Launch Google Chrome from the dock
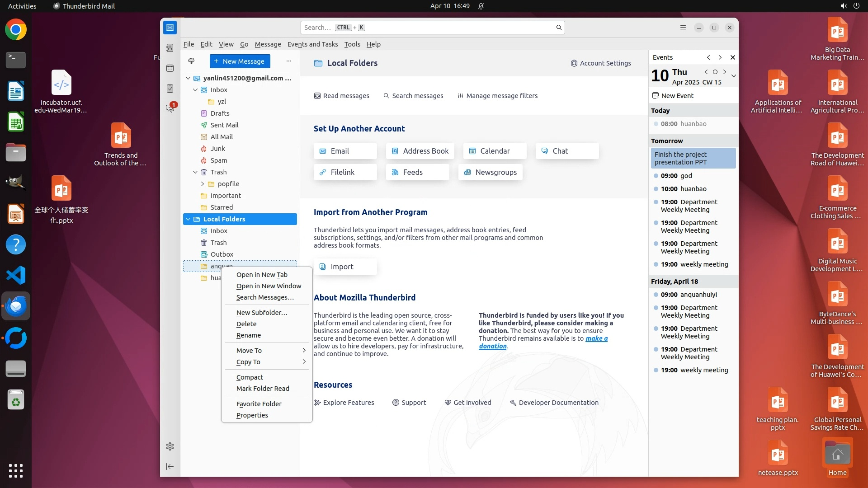The width and height of the screenshot is (868, 488). coord(16,30)
